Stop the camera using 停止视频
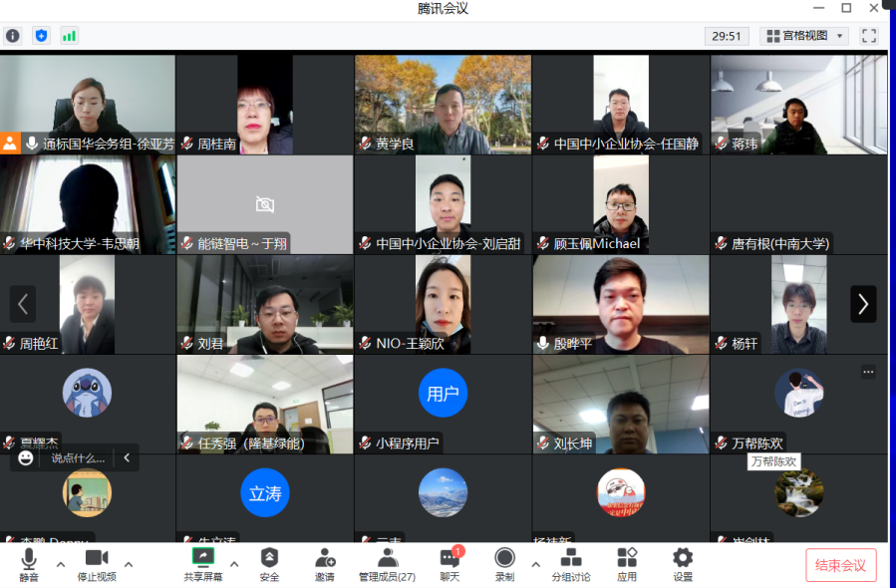 click(97, 563)
